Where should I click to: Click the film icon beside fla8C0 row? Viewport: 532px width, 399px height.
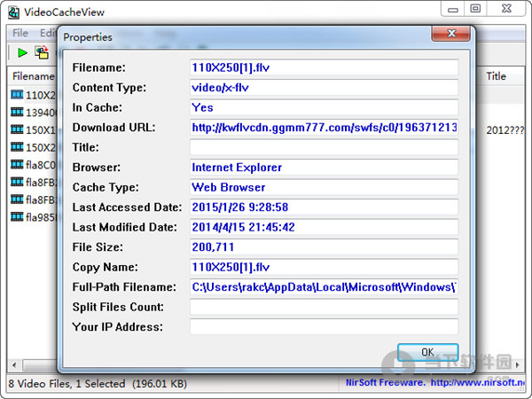click(17, 165)
